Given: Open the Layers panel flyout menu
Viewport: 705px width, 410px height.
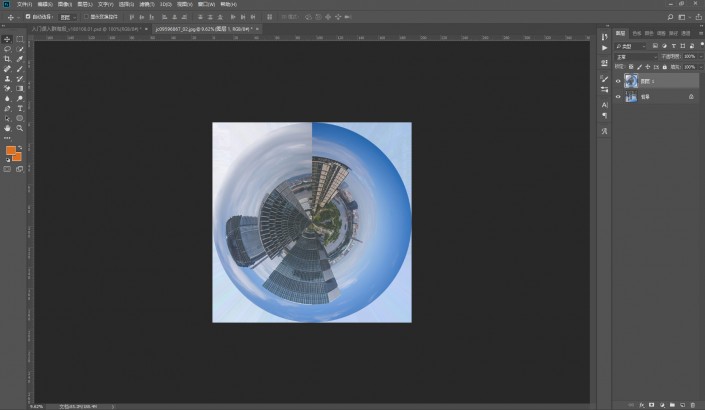Looking at the screenshot, I should pyautogui.click(x=701, y=33).
